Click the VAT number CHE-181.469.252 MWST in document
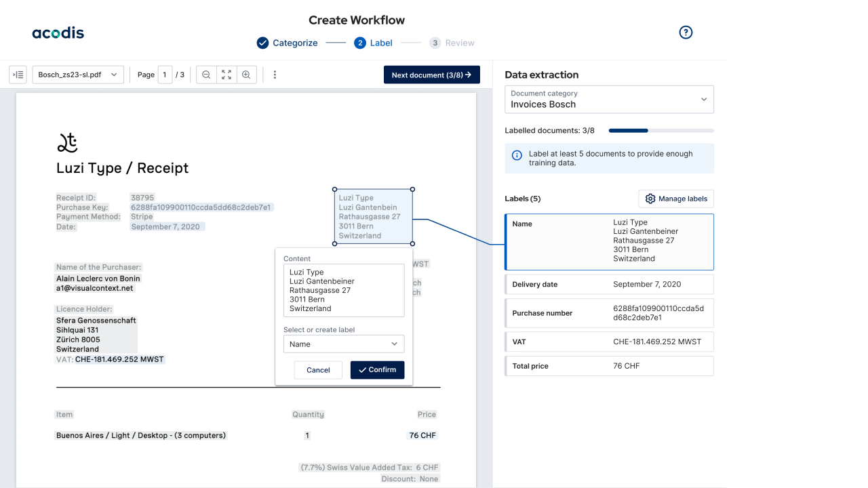This screenshot has width=868, height=488. tap(119, 359)
